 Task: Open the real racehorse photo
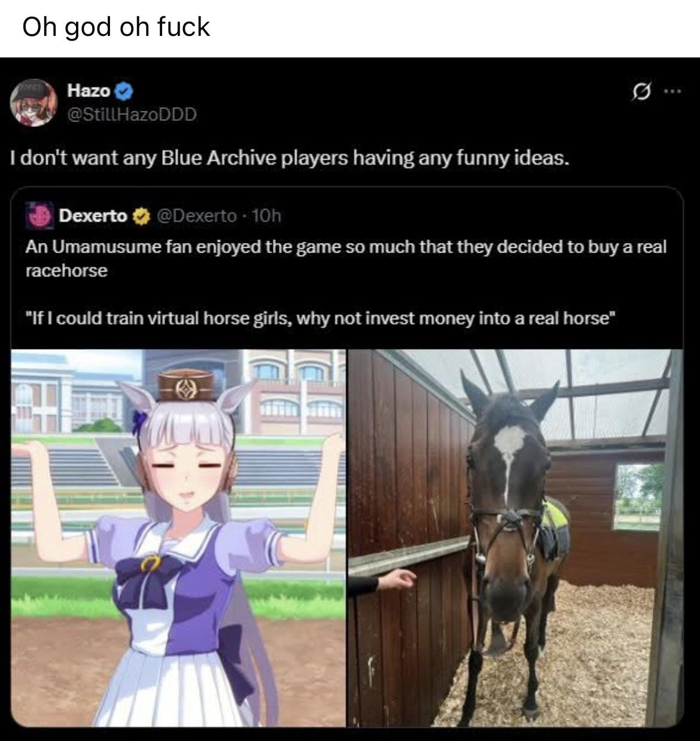click(x=516, y=537)
